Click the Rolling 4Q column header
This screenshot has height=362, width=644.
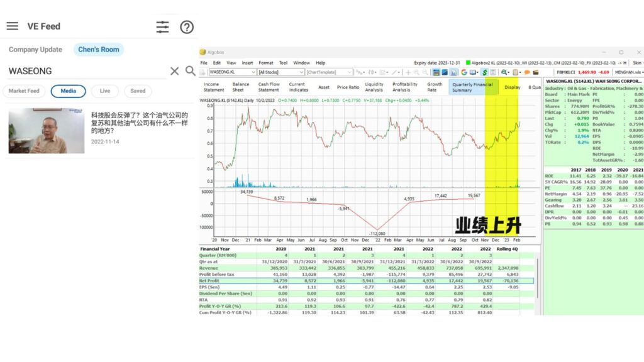pyautogui.click(x=508, y=249)
